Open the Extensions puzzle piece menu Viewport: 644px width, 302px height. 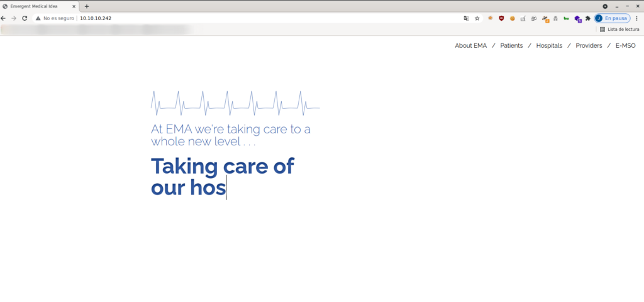pyautogui.click(x=588, y=18)
